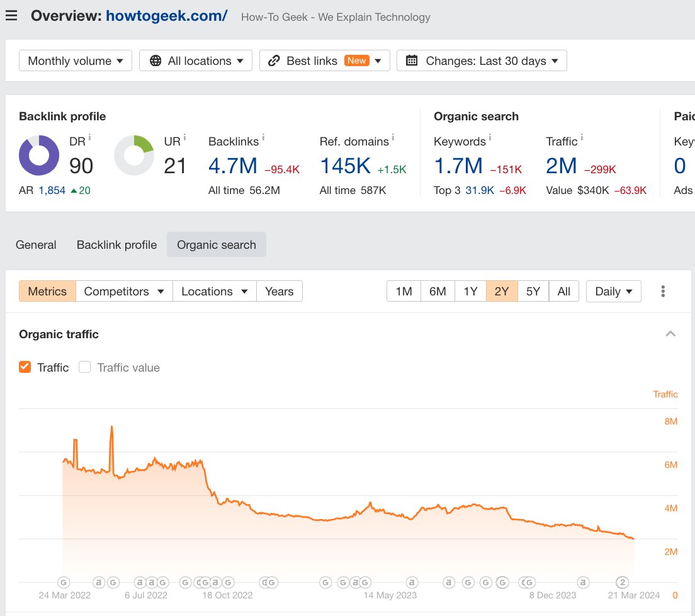The image size is (695, 616).
Task: Click the DR donut gauge
Action: pyautogui.click(x=39, y=155)
